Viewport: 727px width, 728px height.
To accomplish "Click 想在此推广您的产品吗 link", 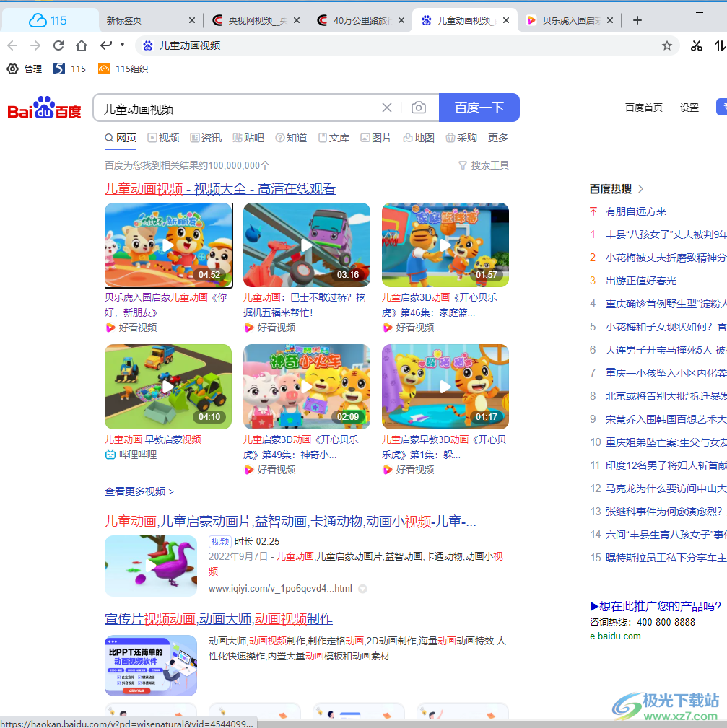I will coord(656,606).
